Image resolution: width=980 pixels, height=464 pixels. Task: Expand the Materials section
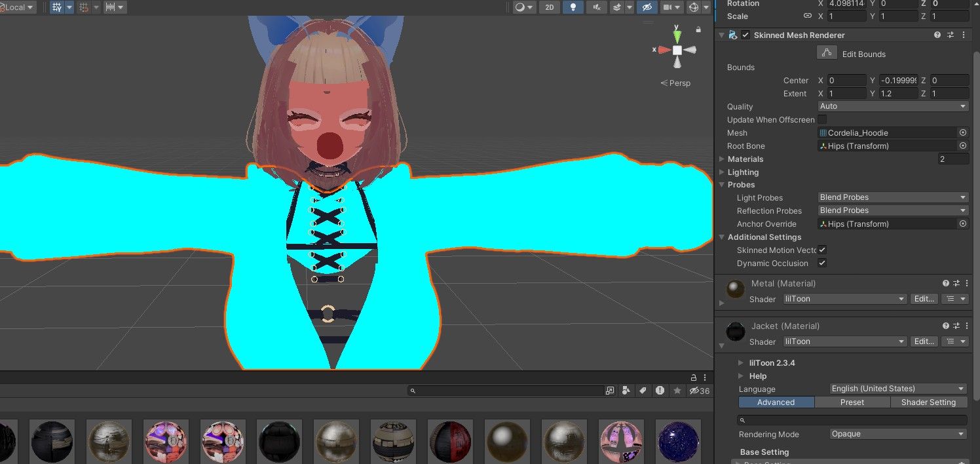click(722, 159)
